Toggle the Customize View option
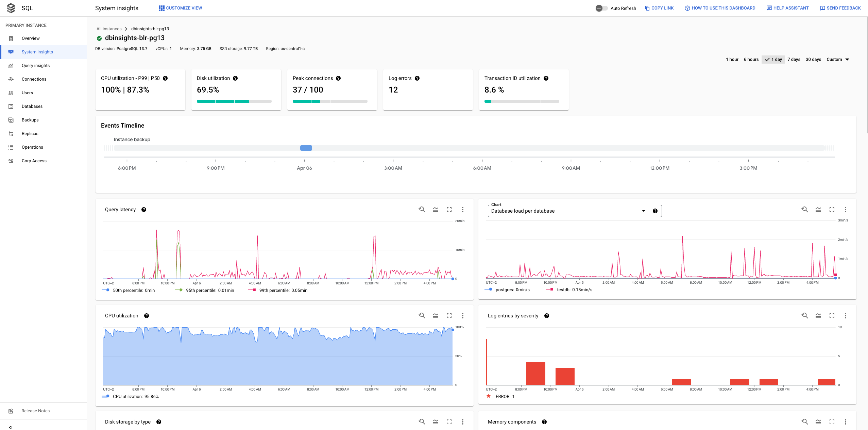Image resolution: width=868 pixels, height=430 pixels. coord(180,8)
